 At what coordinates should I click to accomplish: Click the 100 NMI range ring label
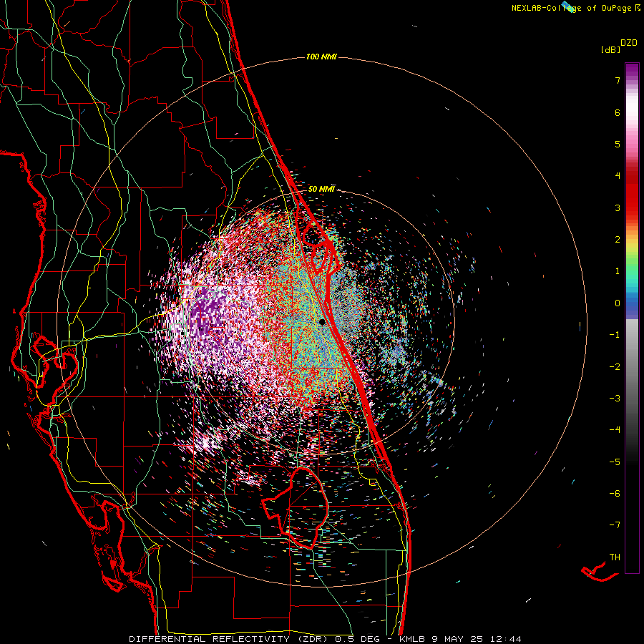[x=321, y=57]
